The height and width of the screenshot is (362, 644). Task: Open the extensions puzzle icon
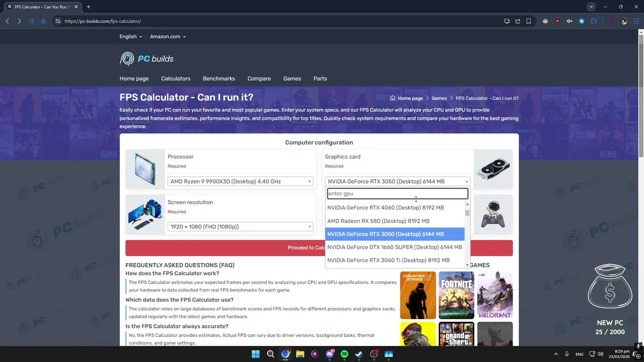click(594, 21)
